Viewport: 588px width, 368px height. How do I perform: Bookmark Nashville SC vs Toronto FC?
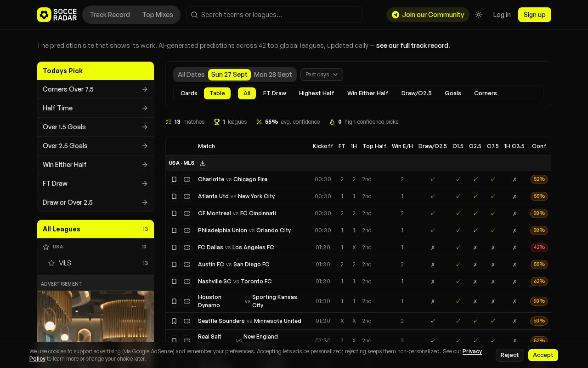(174, 282)
